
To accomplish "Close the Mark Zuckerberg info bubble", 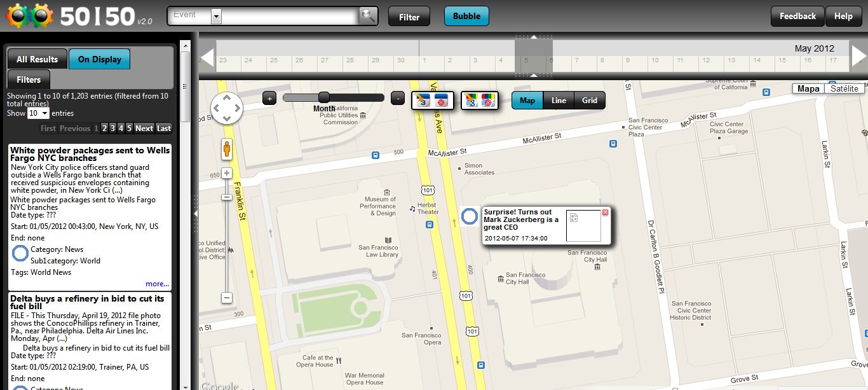I will (x=605, y=212).
